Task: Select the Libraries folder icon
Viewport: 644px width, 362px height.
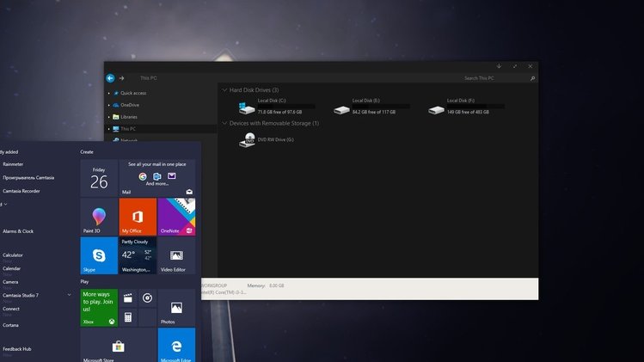Action: [116, 117]
